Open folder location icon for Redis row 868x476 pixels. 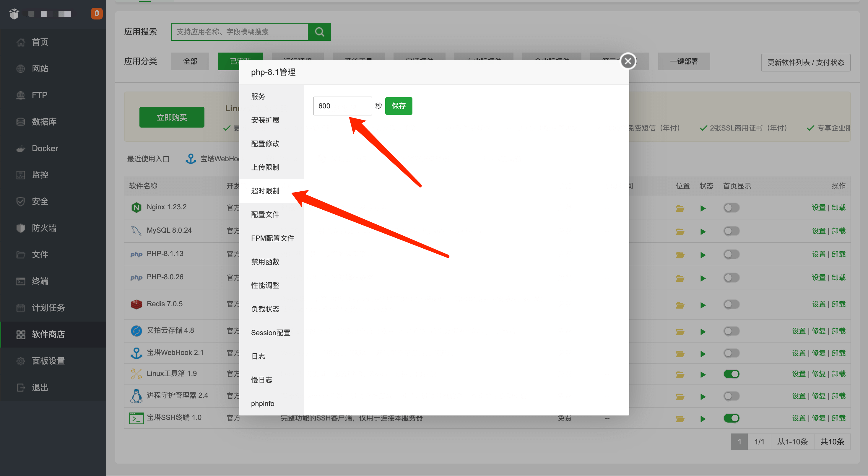[x=680, y=305]
